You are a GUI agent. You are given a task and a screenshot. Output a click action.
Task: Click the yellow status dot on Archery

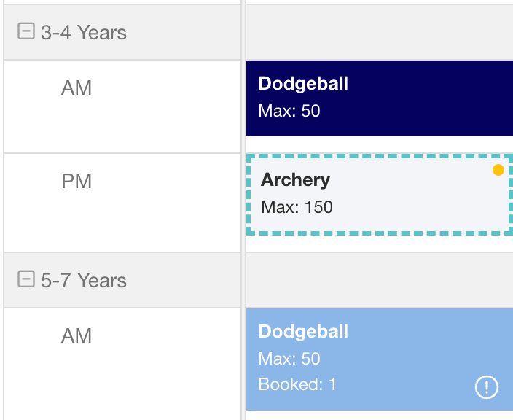pyautogui.click(x=498, y=170)
